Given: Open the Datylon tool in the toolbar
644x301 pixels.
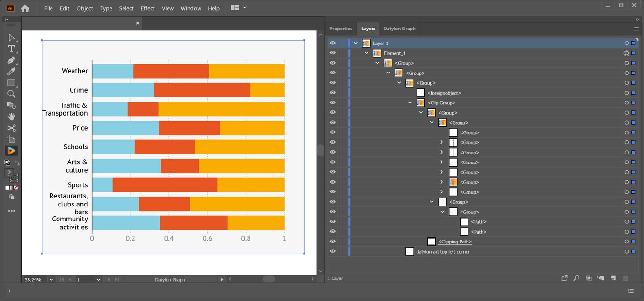Looking at the screenshot, I should 10,150.
